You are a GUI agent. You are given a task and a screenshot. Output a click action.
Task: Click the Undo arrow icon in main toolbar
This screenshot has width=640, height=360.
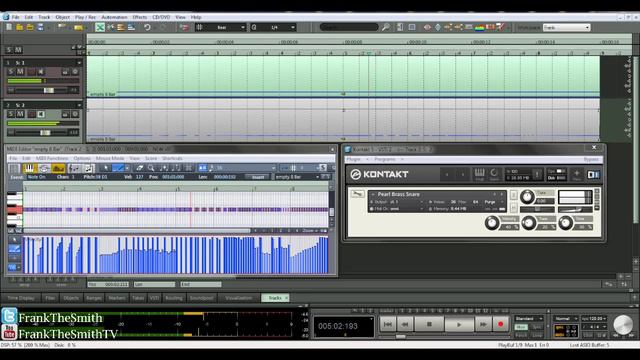pyautogui.click(x=147, y=27)
